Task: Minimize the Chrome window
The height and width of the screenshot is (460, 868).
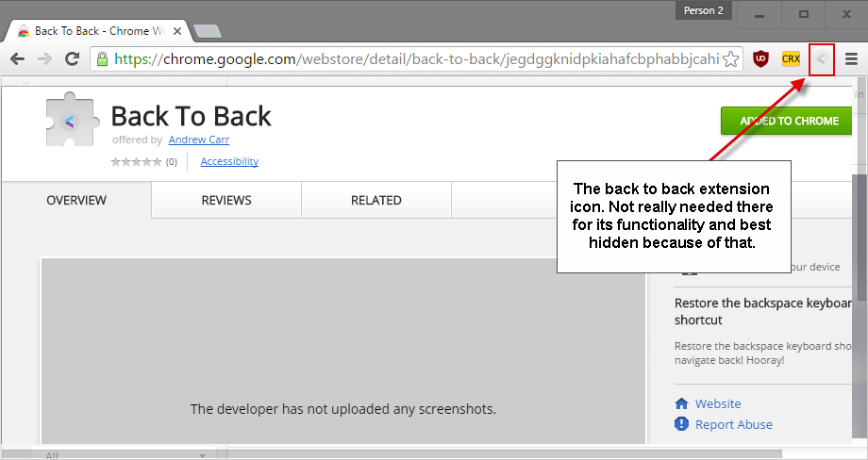Action: pyautogui.click(x=759, y=14)
